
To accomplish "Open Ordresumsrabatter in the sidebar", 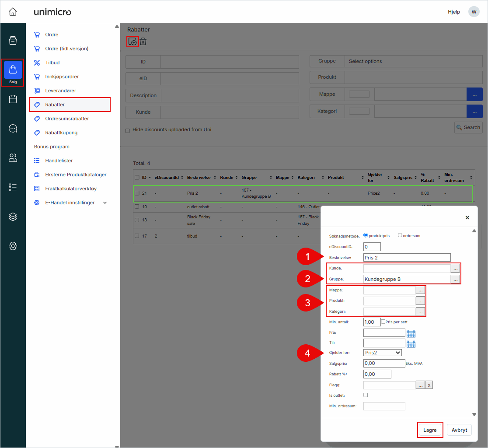I will coord(67,119).
